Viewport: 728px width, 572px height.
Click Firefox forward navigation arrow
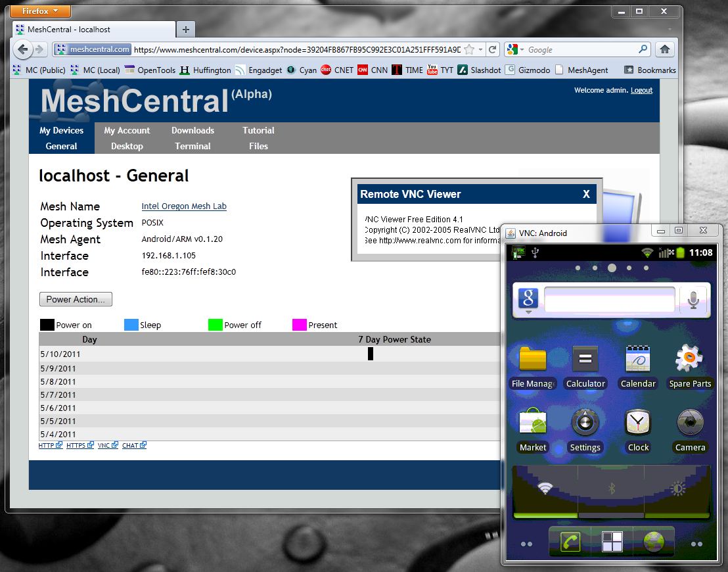39,49
